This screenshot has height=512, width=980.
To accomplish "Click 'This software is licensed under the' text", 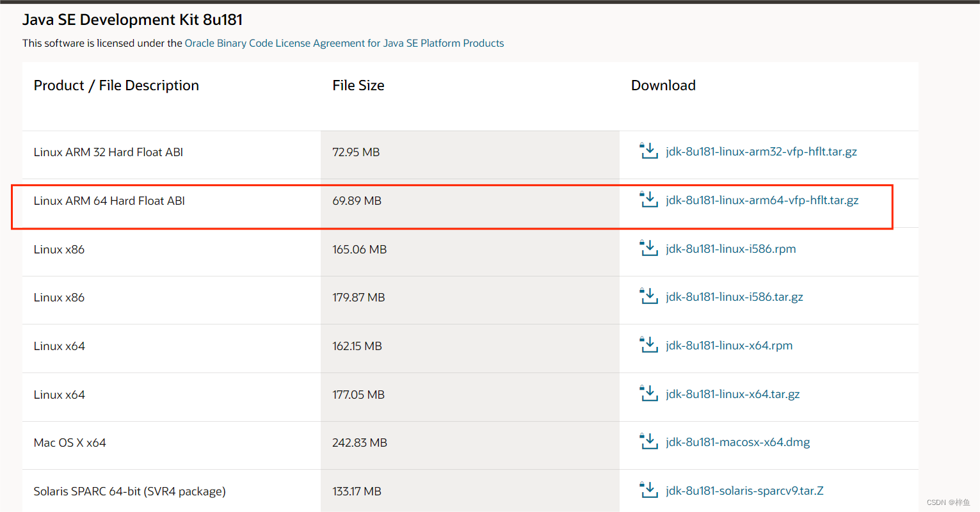I will (102, 43).
